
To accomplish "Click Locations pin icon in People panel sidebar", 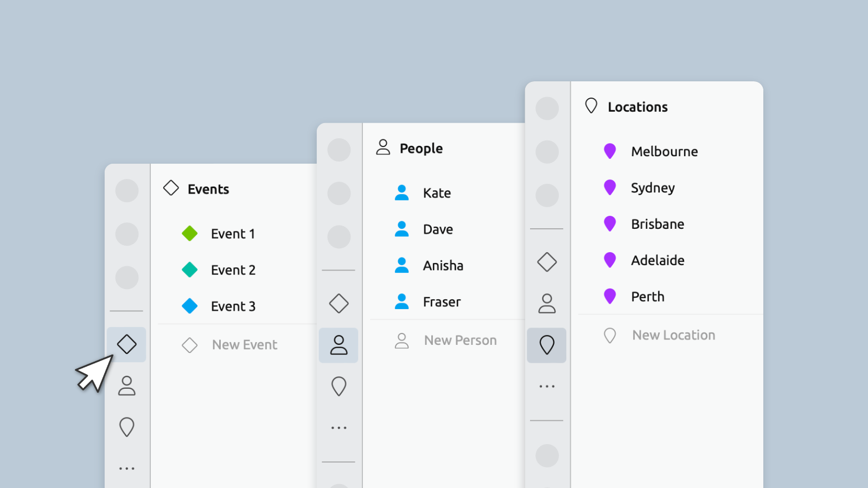I will click(x=339, y=386).
